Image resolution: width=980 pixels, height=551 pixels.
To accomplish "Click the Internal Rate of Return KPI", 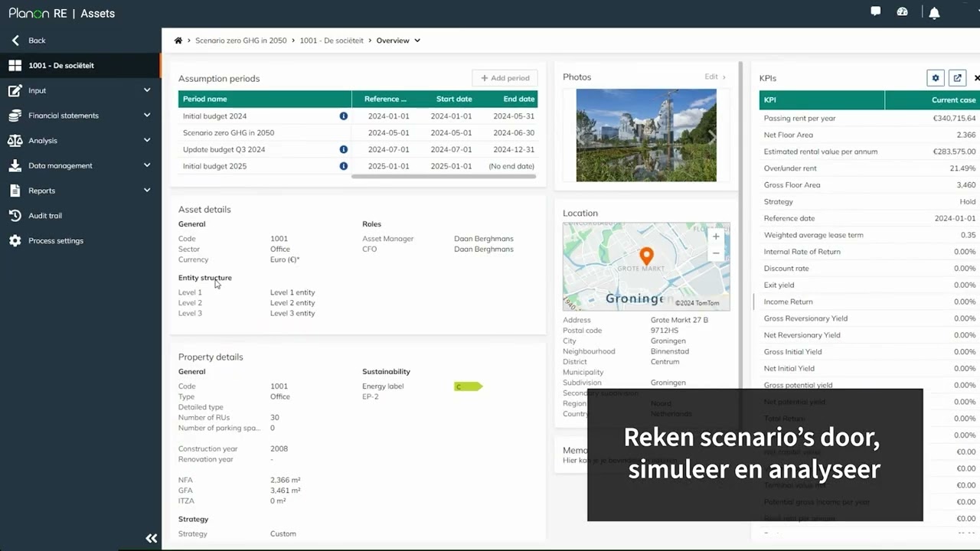I will (x=870, y=252).
